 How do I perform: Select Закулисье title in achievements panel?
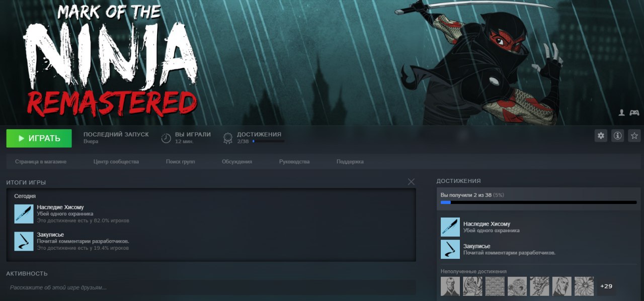pos(477,246)
